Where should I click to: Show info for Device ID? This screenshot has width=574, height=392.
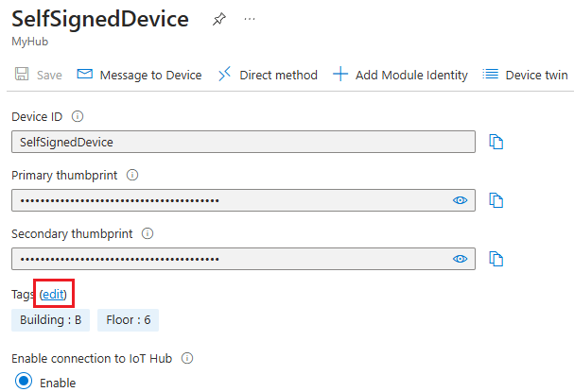coord(78,116)
